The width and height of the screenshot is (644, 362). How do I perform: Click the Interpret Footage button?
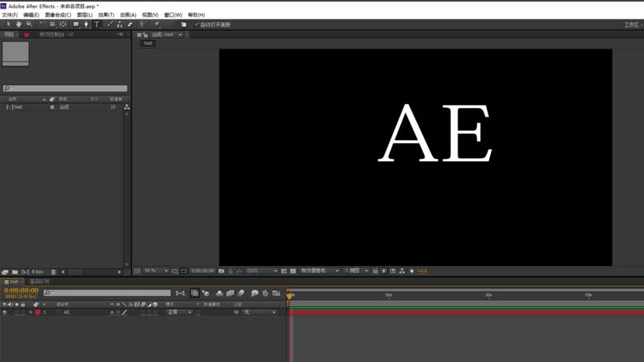click(5, 272)
